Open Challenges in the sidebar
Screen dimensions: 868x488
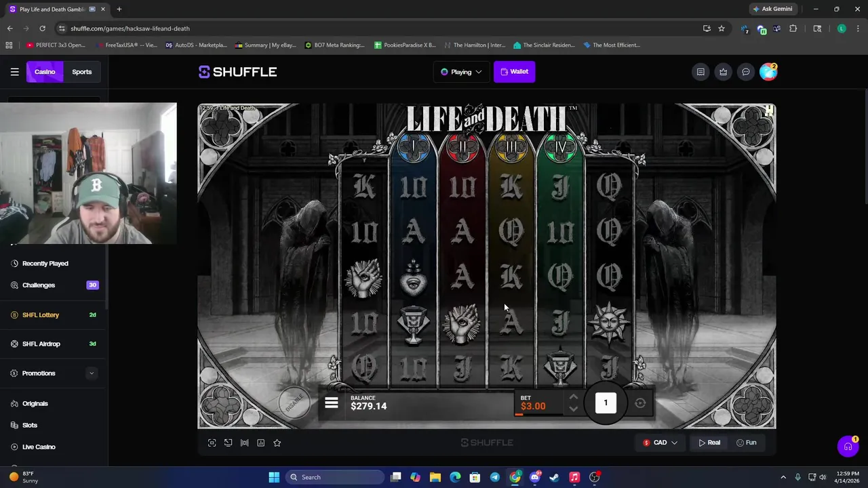[38, 285]
